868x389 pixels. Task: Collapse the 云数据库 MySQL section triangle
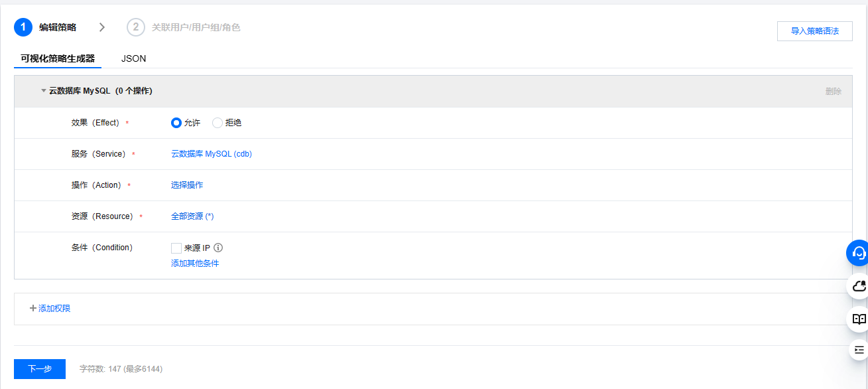pos(44,91)
